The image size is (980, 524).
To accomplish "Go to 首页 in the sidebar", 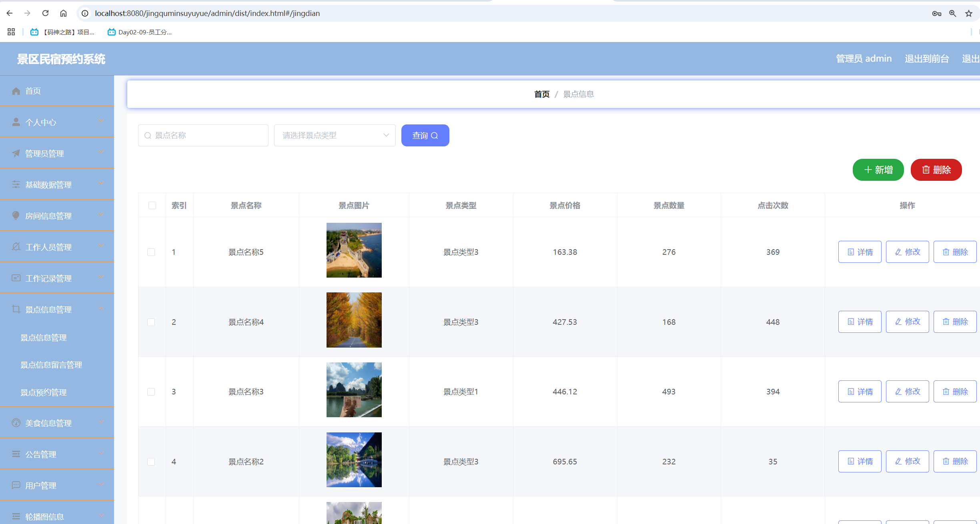I will point(57,91).
